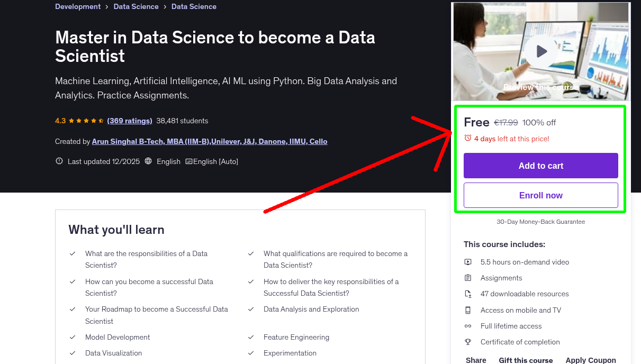Open the Development breadcrumb category

coord(78,6)
